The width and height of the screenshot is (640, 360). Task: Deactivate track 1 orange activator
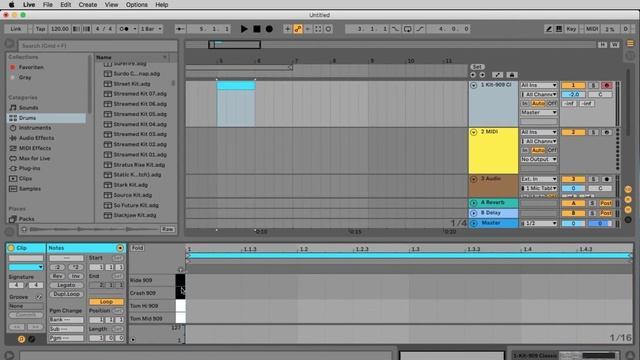click(573, 85)
